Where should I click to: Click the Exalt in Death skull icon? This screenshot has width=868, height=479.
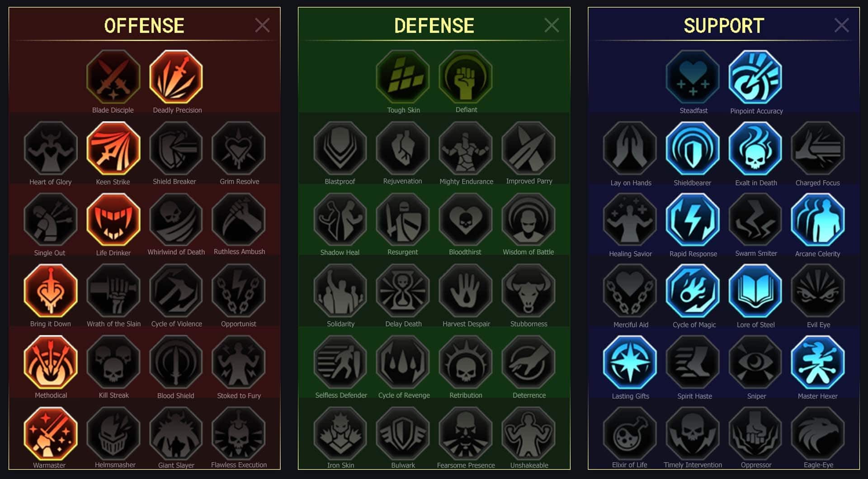click(755, 148)
